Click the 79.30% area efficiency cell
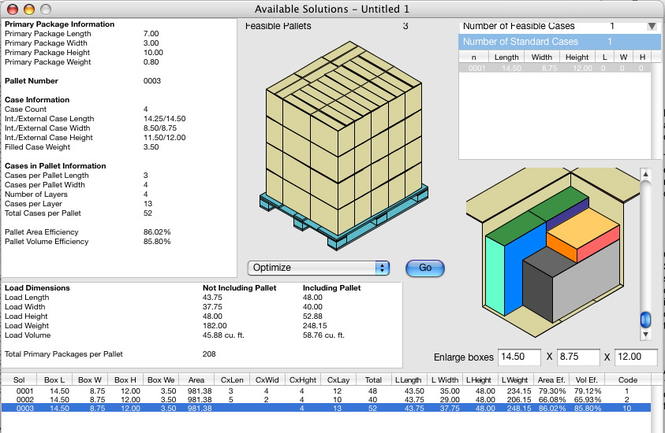The width and height of the screenshot is (665, 433). (x=552, y=391)
